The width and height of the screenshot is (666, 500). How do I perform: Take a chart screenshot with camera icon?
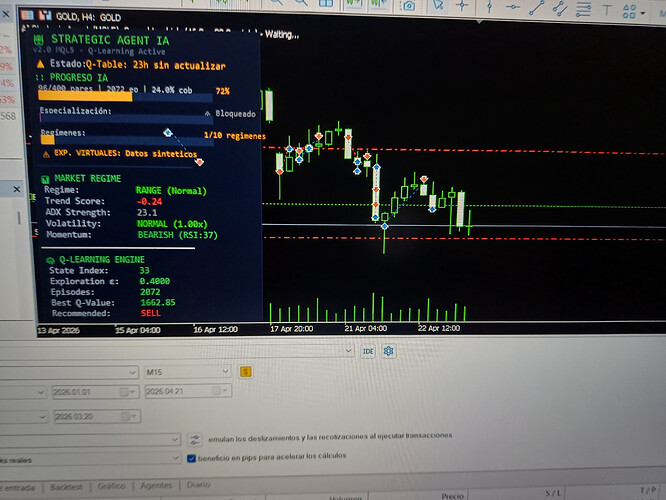(x=409, y=6)
